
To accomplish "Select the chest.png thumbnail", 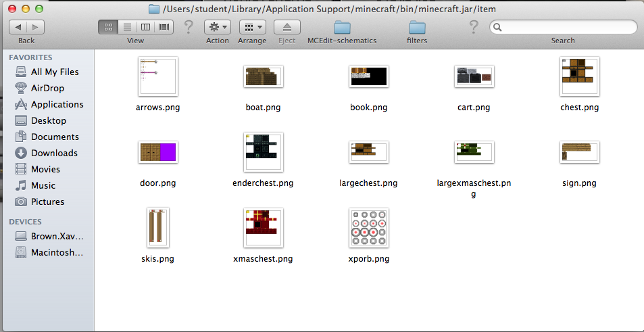I will pyautogui.click(x=580, y=76).
